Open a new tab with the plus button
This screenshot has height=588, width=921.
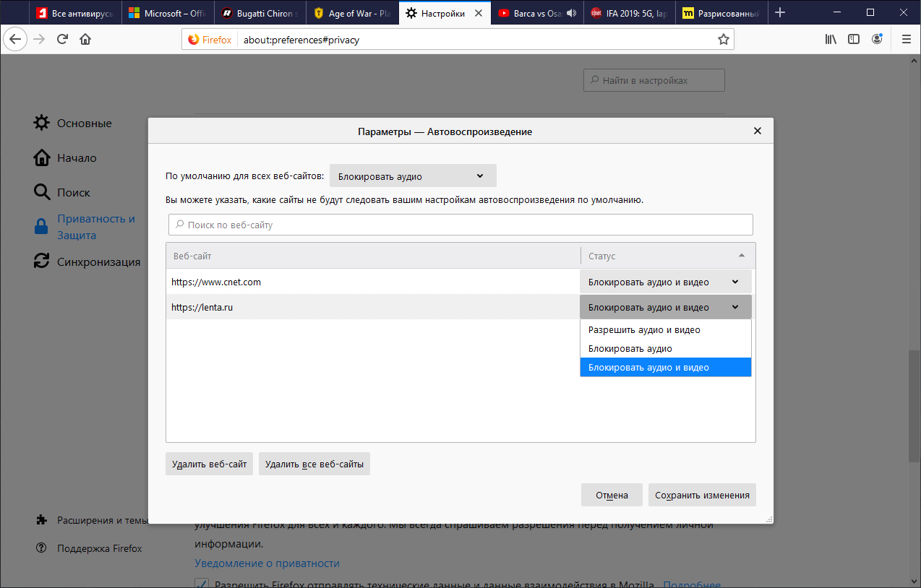coord(779,12)
